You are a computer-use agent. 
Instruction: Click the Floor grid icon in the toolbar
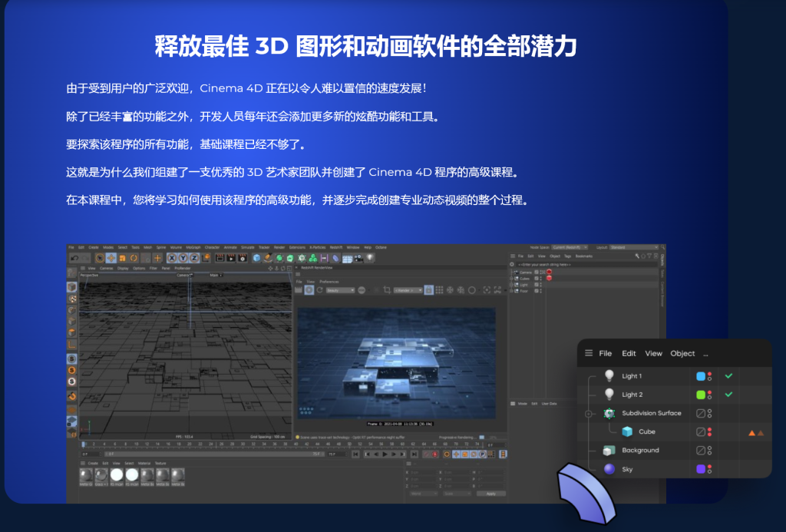click(x=347, y=259)
